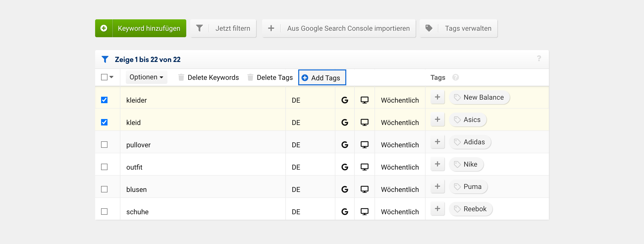This screenshot has width=644, height=244.
Task: Open Tags verwalten
Action: point(458,29)
